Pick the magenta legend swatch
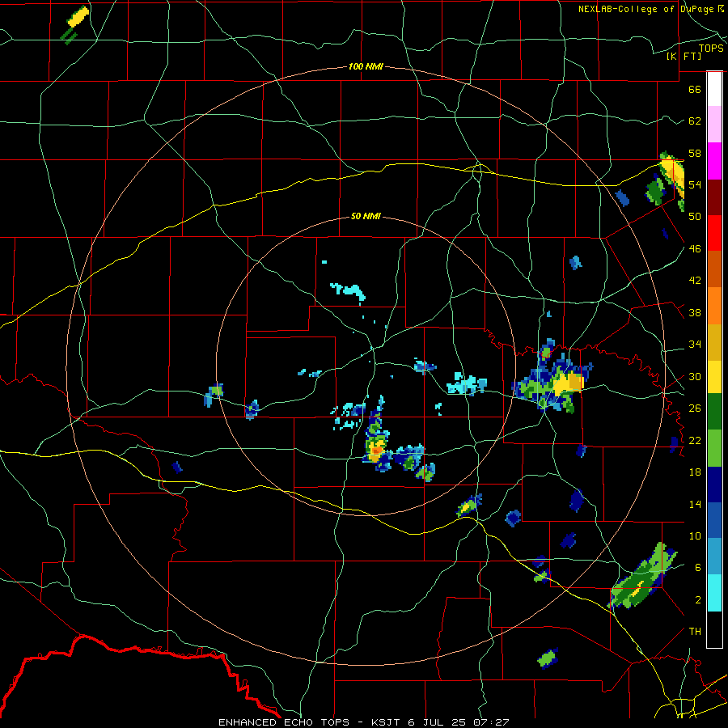 coord(714,161)
